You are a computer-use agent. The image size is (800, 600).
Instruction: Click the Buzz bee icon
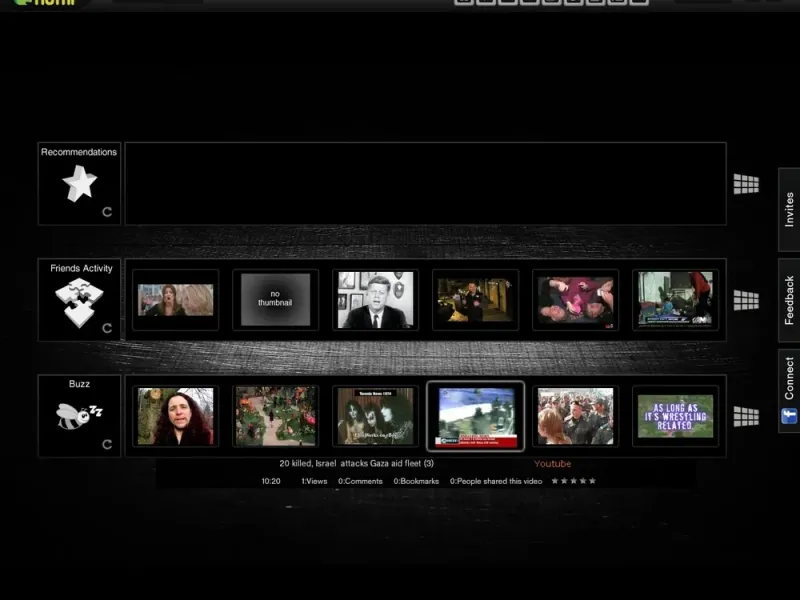[80, 416]
